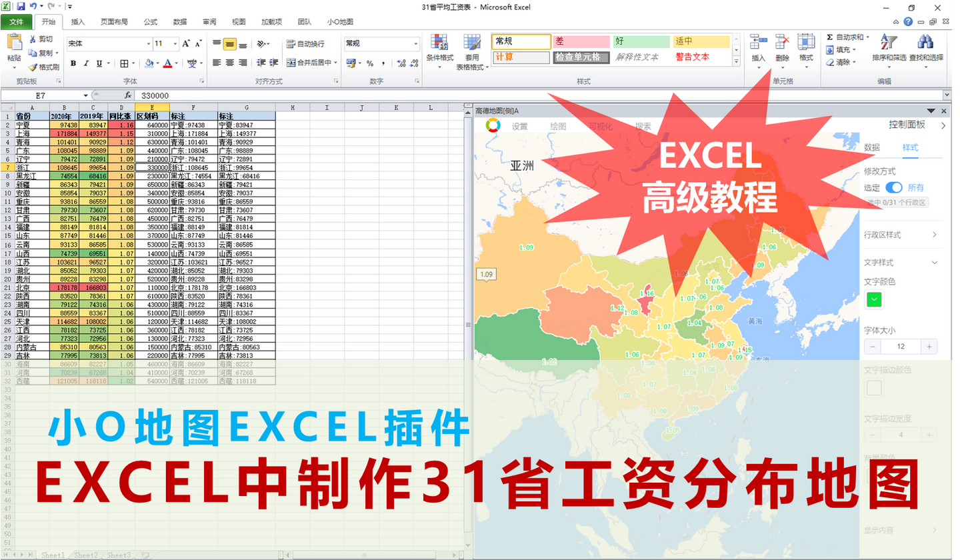Click the blue Help question mark icon
The height and width of the screenshot is (560, 960).
tap(908, 22)
